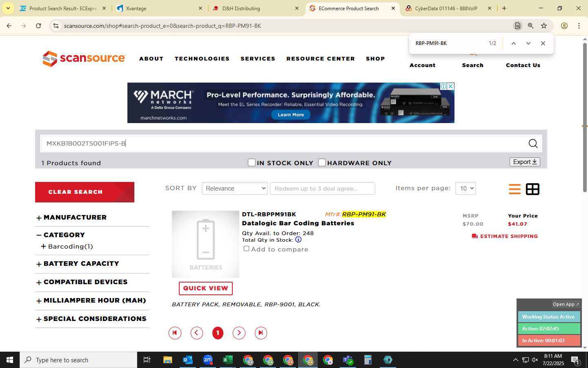588x368 pixels.
Task: View site information icon in address bar
Action: (56, 26)
